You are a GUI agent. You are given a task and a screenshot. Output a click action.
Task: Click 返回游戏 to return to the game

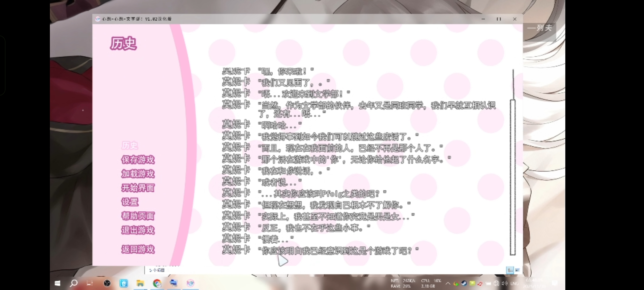pyautogui.click(x=138, y=249)
